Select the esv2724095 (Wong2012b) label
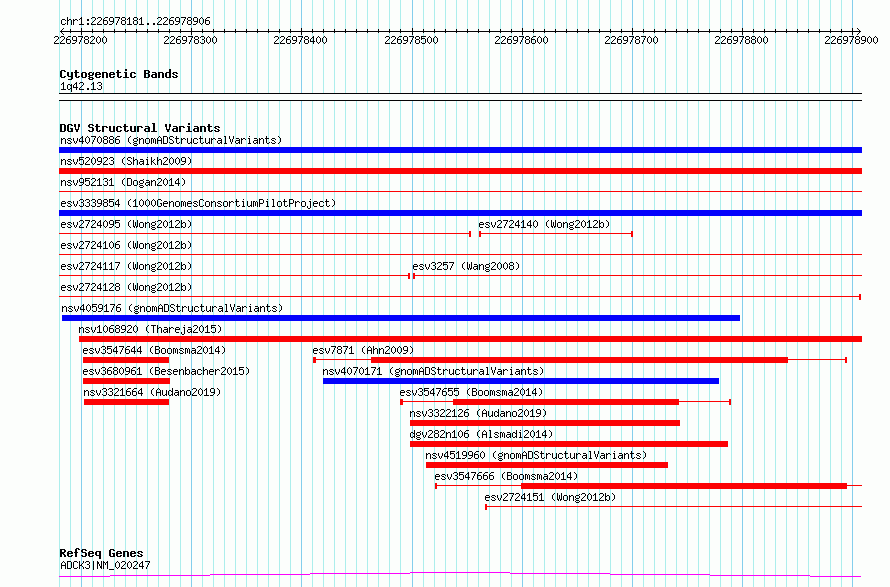The width and height of the screenshot is (890, 587). [x=126, y=224]
